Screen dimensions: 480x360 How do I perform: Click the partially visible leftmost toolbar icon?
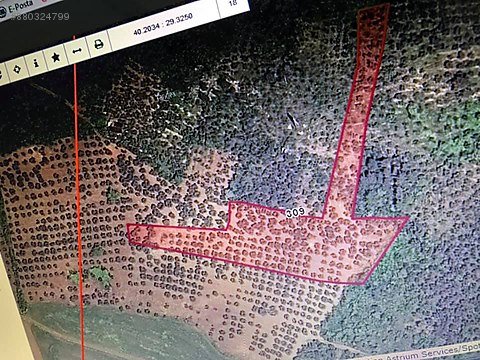[x=1, y=74]
